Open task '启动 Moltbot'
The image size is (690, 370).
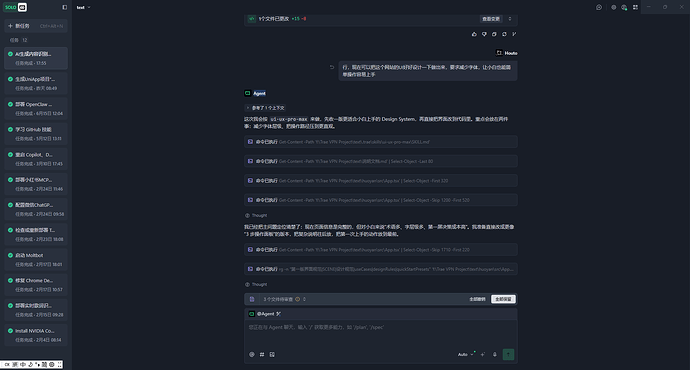click(x=36, y=260)
